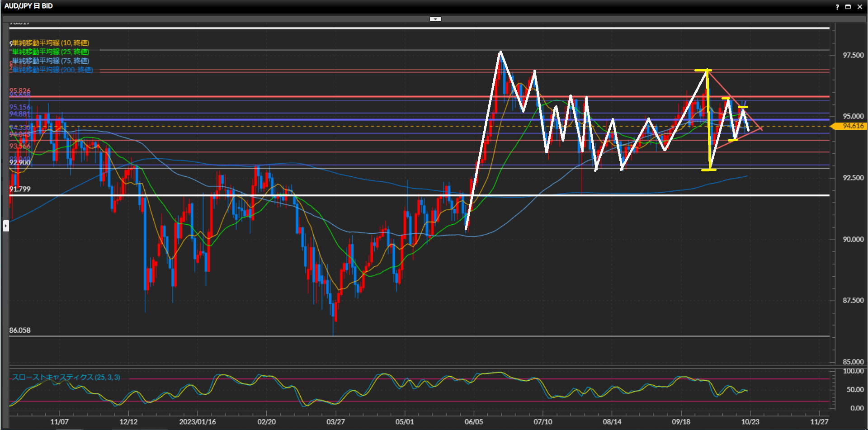Click the 97.500 level on price axis
Screen dimensions: 868x430
[853, 55]
